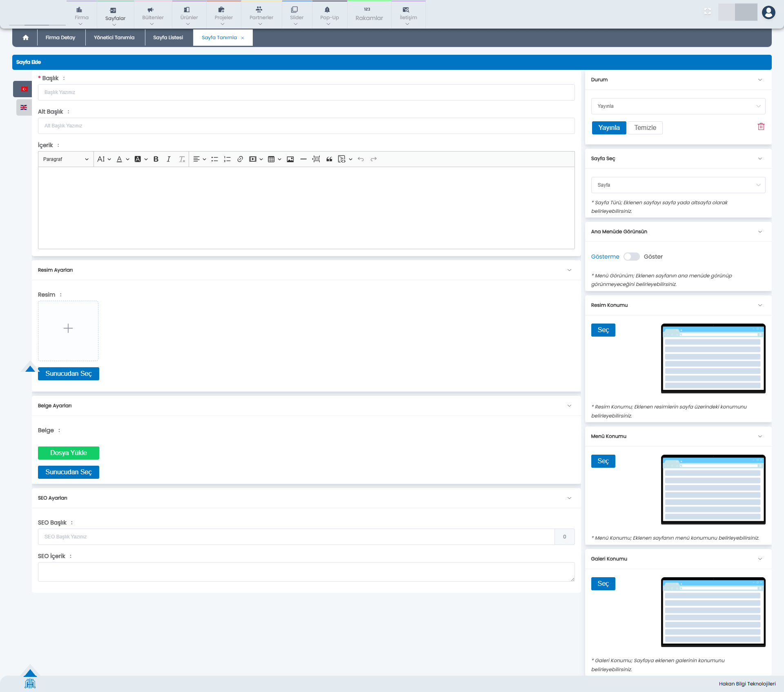The height and width of the screenshot is (692, 784).
Task: Switch to the English flag language
Action: click(x=24, y=107)
